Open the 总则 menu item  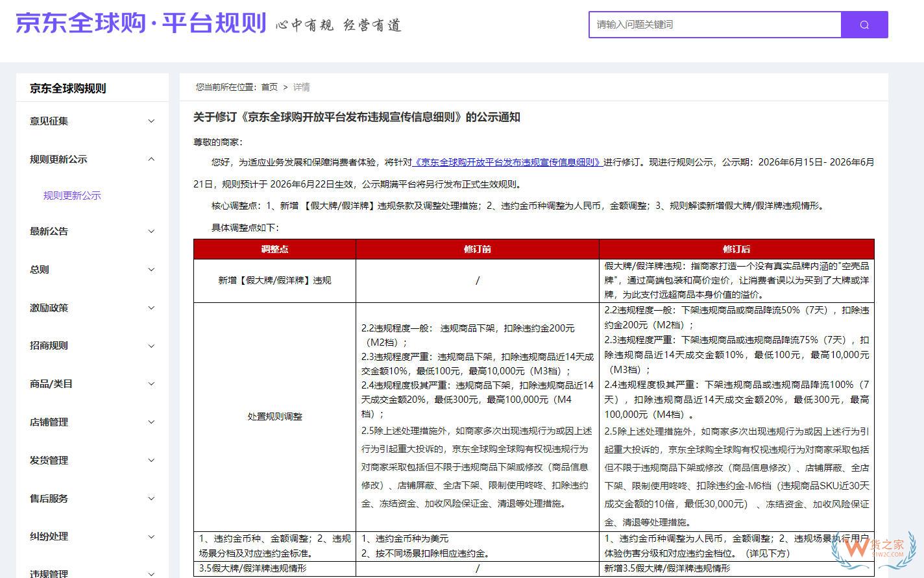coord(39,269)
